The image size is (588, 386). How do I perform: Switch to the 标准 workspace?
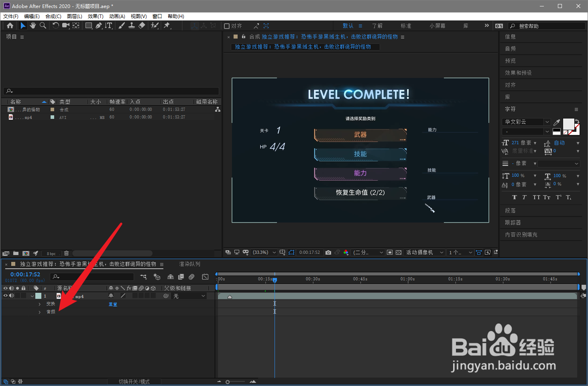[x=406, y=26]
